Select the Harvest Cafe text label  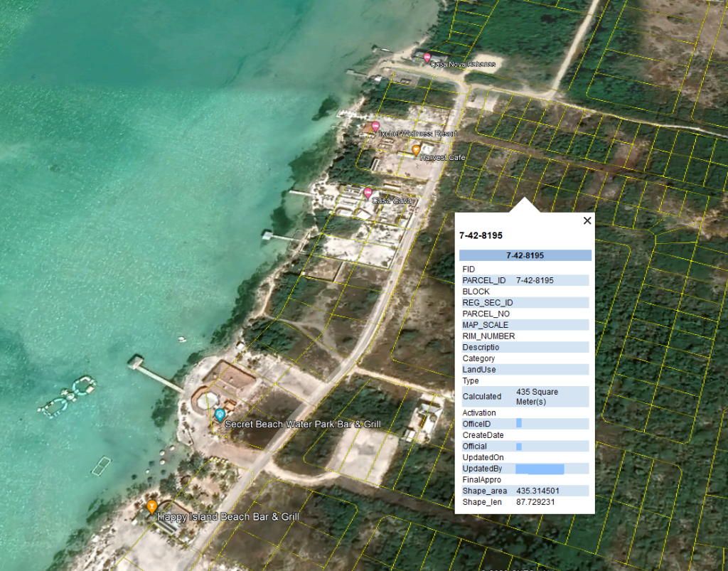443,157
